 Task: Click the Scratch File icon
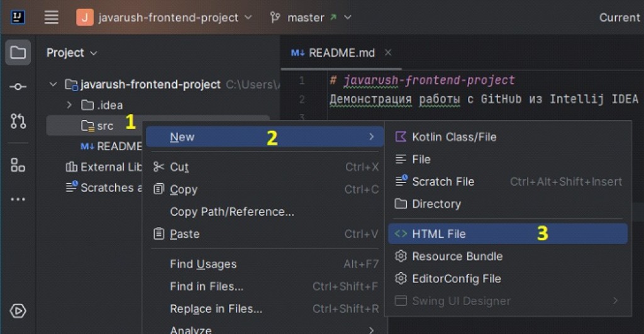pyautogui.click(x=401, y=181)
